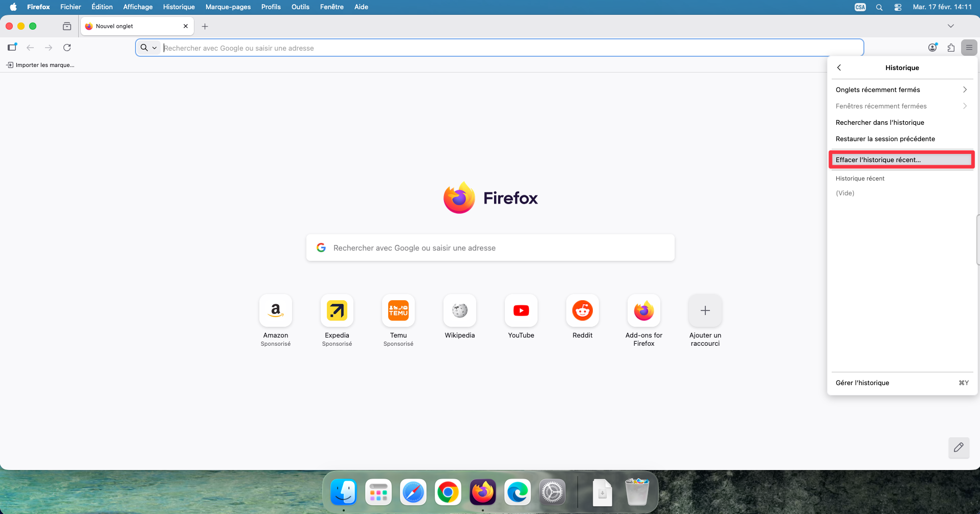Click the address bar input field
980x514 pixels.
coord(500,48)
